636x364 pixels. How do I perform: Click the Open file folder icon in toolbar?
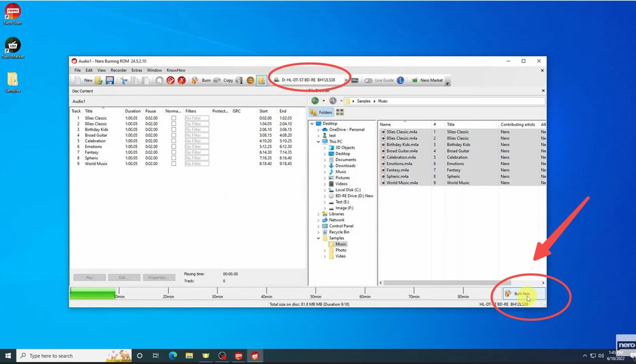point(99,80)
